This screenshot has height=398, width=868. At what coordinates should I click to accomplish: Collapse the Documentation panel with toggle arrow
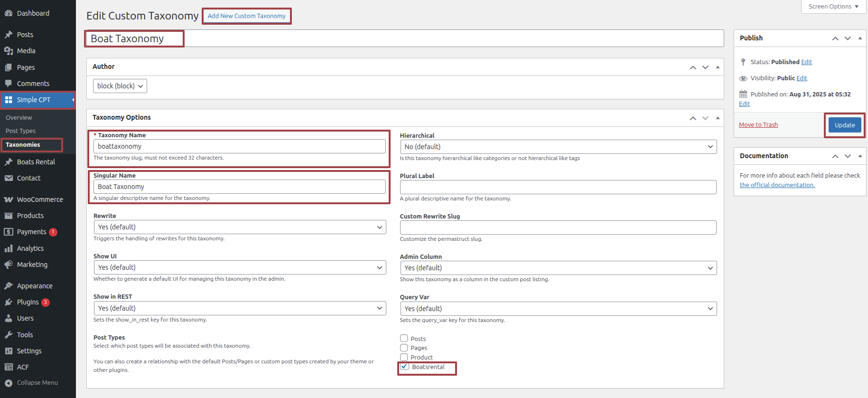(x=860, y=156)
